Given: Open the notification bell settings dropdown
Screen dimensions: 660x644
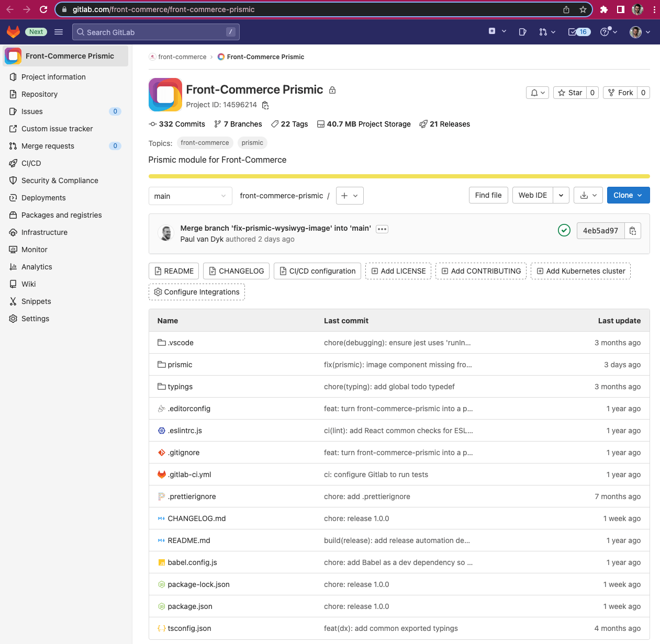Looking at the screenshot, I should point(538,93).
